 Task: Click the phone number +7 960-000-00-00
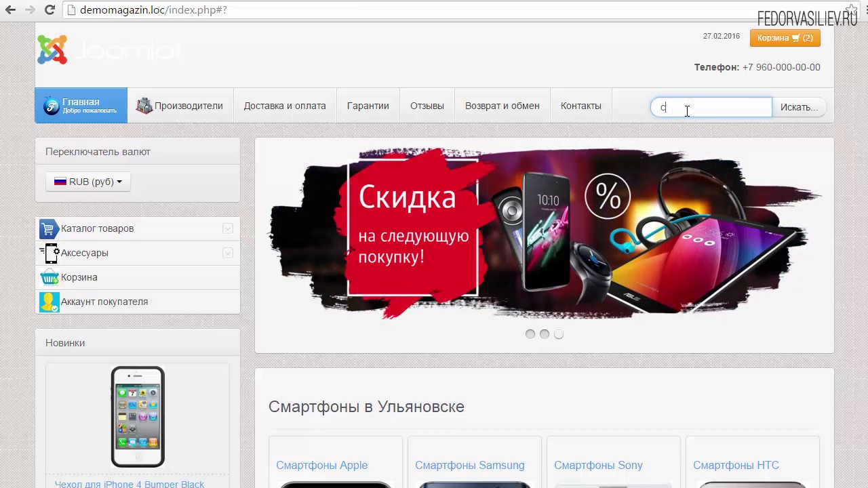[x=781, y=67]
